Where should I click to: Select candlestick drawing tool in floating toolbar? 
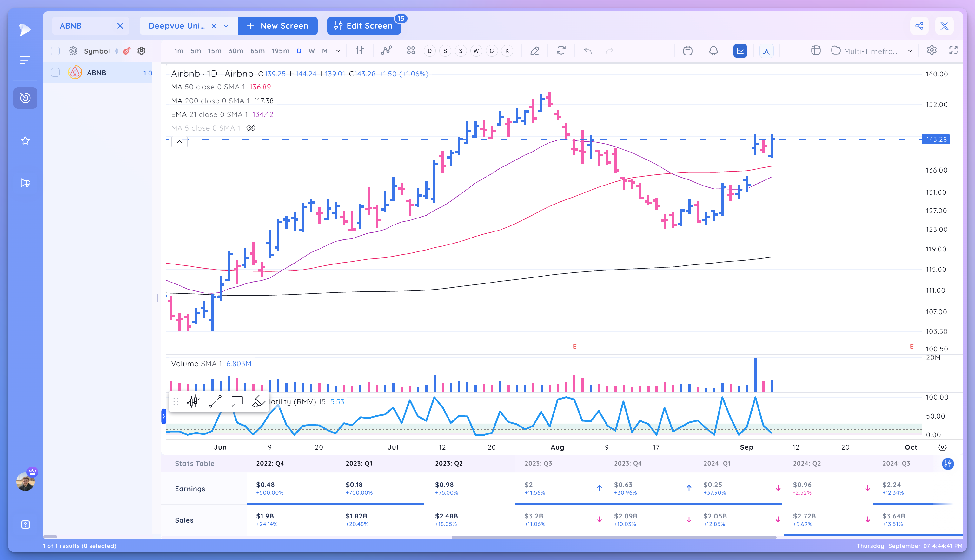(193, 401)
